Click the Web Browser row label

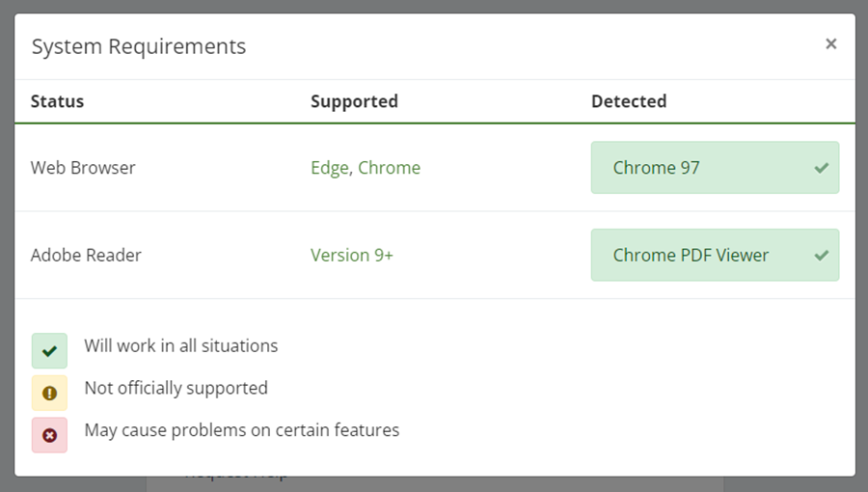[83, 168]
